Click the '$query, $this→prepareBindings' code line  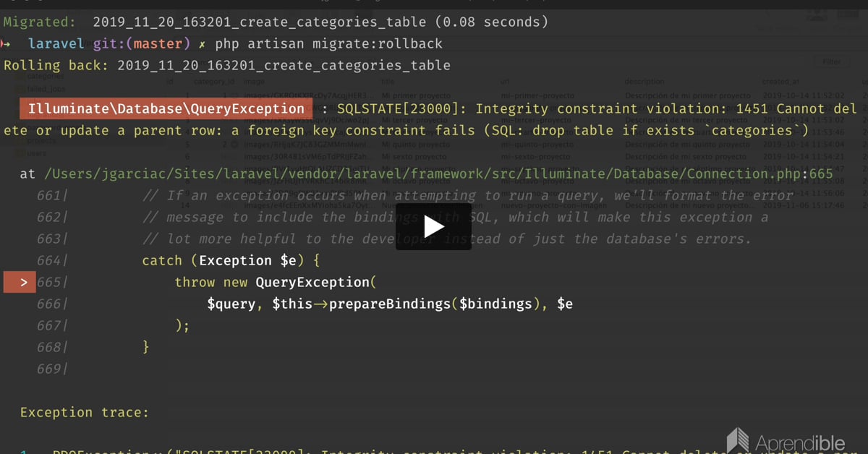click(x=390, y=304)
